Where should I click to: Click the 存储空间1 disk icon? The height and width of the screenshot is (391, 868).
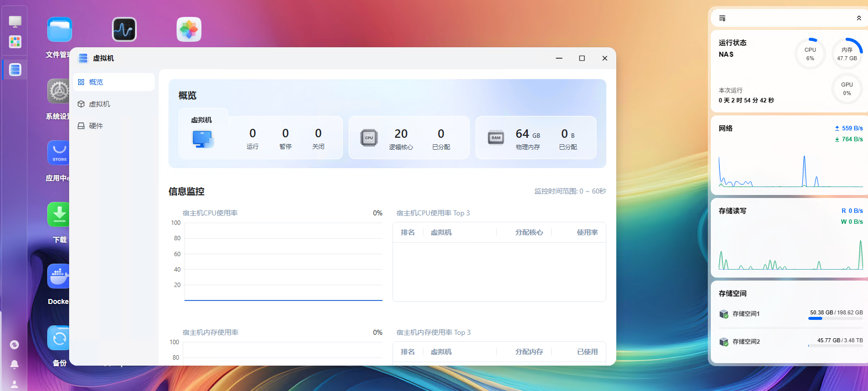click(x=724, y=314)
